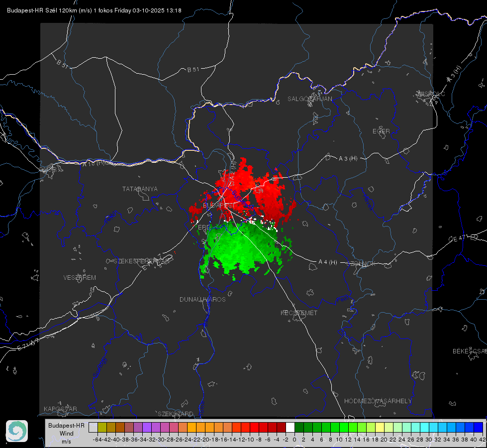Click the blue Pest county label

(x=342, y=299)
